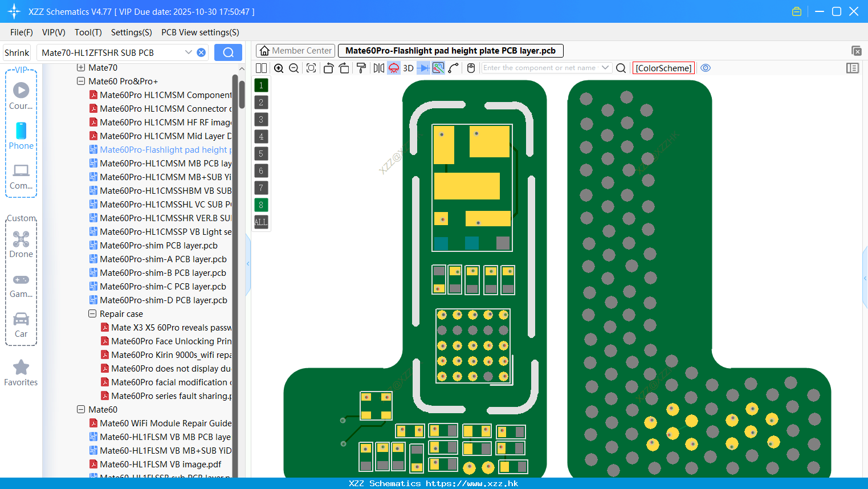868x489 pixels.
Task: Open the side panel layout icon
Action: tap(853, 68)
